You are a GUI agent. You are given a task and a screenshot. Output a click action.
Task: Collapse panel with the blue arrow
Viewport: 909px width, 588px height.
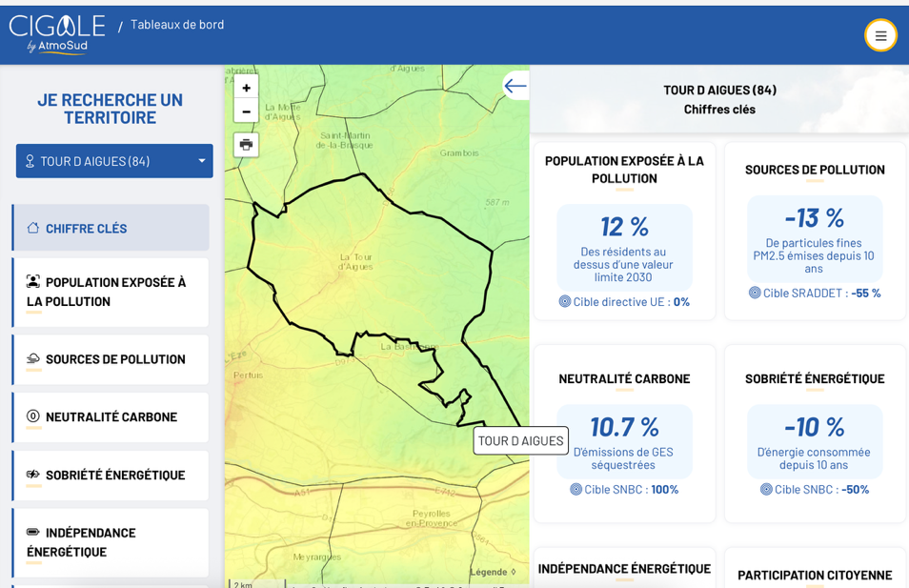coord(515,86)
